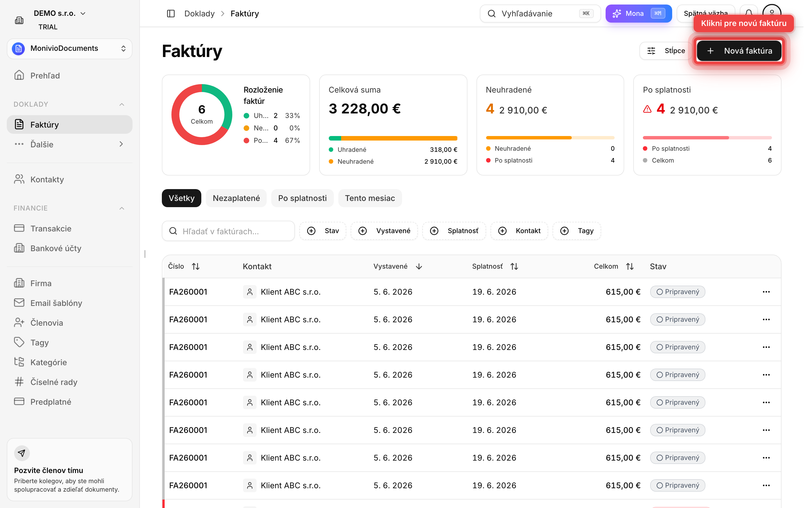The image size is (812, 508).
Task: Sort by Číslo column
Action: tap(184, 266)
